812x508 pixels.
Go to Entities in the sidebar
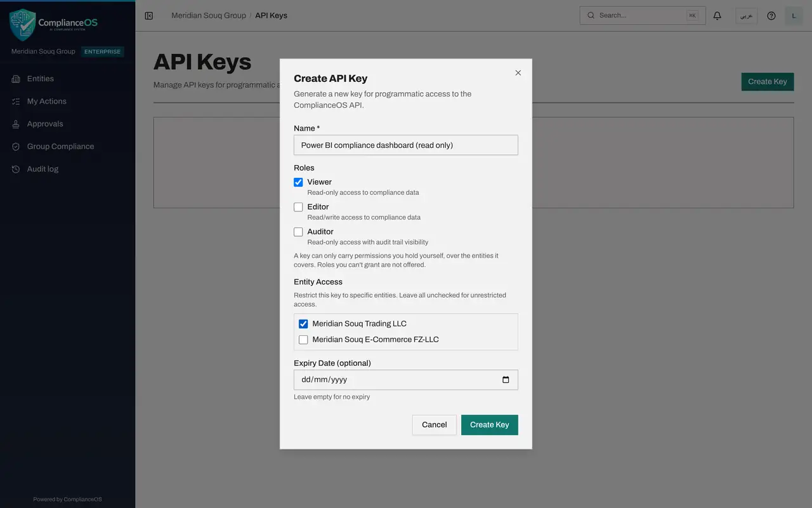pos(67,79)
